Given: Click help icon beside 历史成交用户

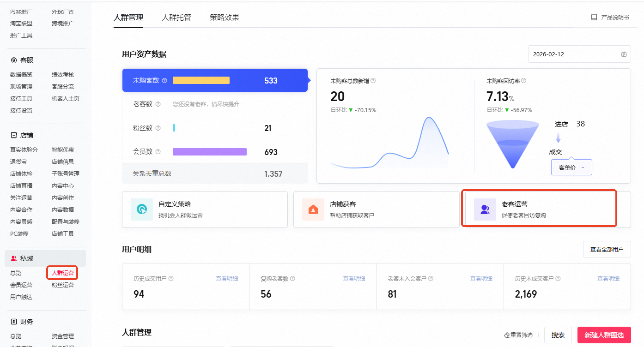Looking at the screenshot, I should click(x=171, y=279).
